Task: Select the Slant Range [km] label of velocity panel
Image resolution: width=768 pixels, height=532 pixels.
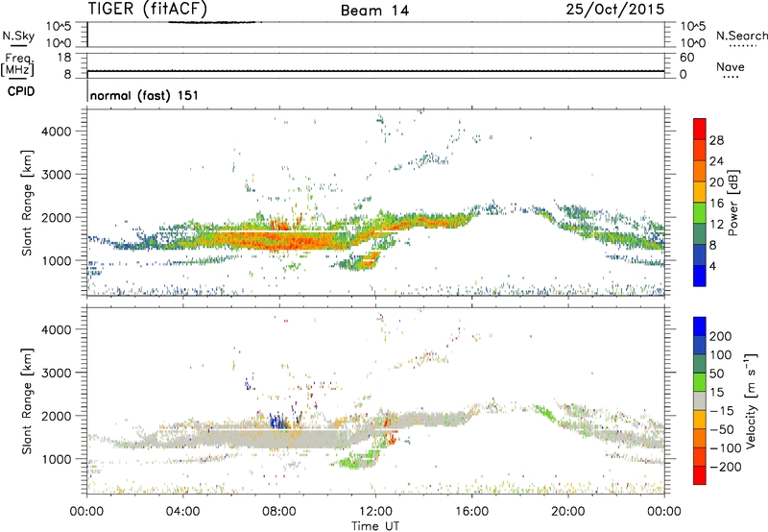Action: [x=27, y=400]
